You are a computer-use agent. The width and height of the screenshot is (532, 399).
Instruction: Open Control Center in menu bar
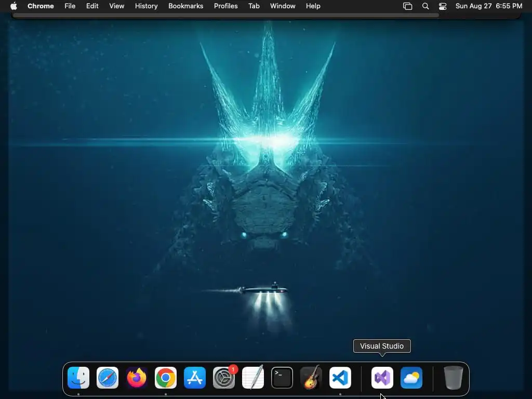pyautogui.click(x=443, y=6)
